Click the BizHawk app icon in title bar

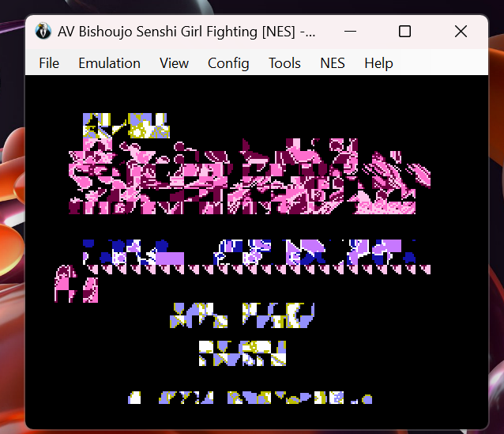[x=43, y=31]
